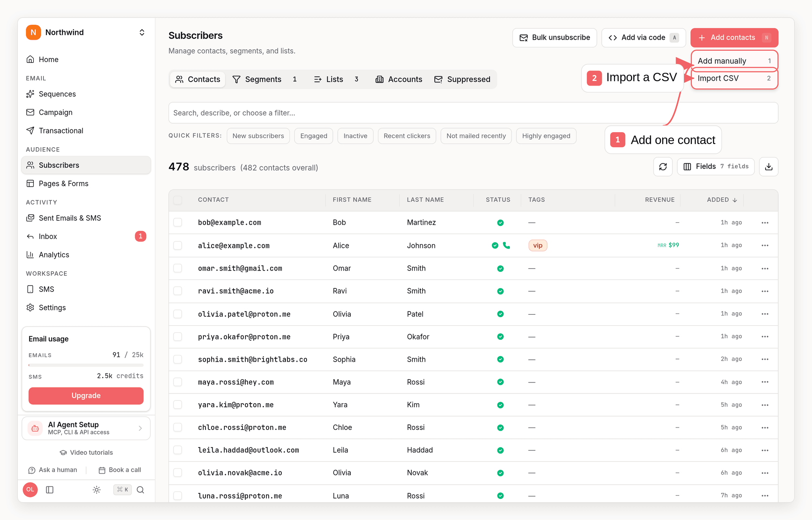Click the Add via code button
The width and height of the screenshot is (812, 520).
(644, 38)
